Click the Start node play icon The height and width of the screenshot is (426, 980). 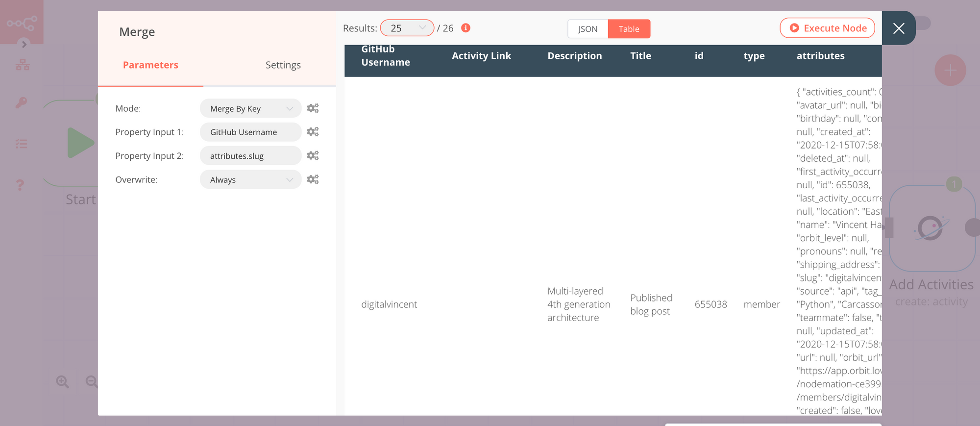pos(80,143)
